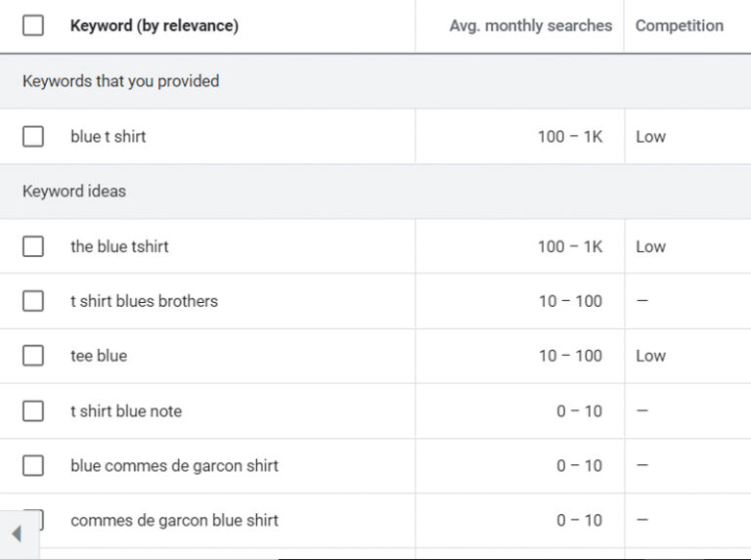Viewport: 751px width, 560px height.
Task: Click search volume for 'the blue tshirt'
Action: [570, 246]
